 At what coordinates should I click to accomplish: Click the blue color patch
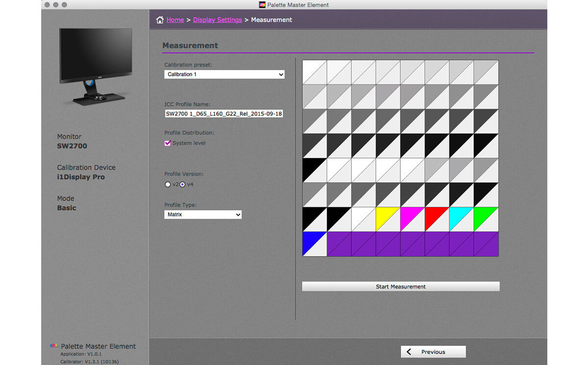(x=315, y=244)
